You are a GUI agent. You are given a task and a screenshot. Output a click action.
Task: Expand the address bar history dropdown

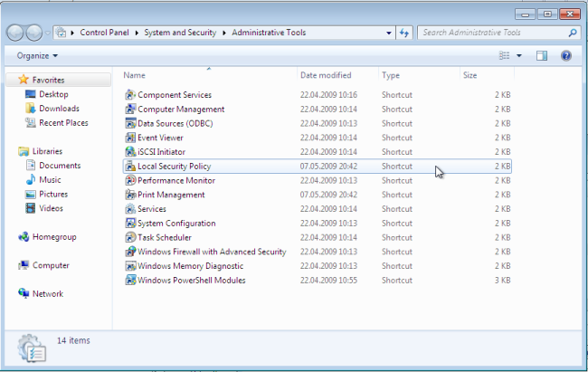[x=388, y=33]
